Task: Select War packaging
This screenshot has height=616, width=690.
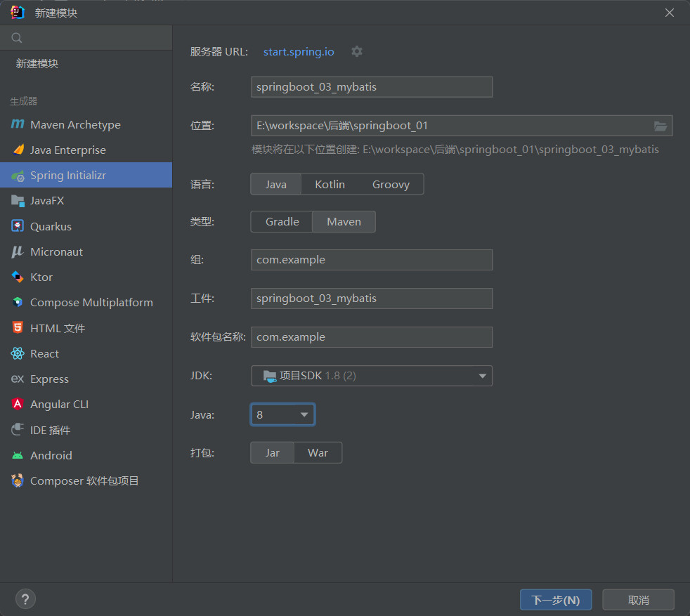Action: coord(318,453)
